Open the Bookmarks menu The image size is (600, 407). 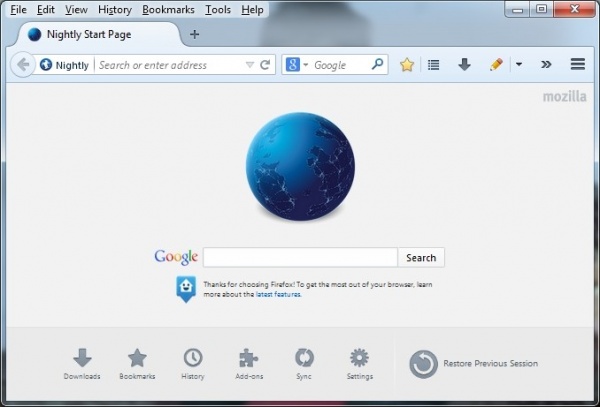click(x=168, y=10)
